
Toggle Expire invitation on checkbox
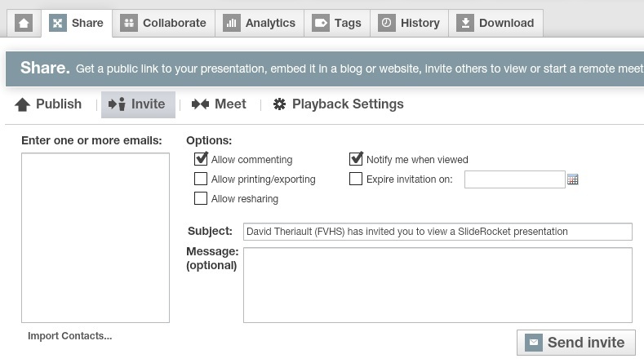pos(356,179)
